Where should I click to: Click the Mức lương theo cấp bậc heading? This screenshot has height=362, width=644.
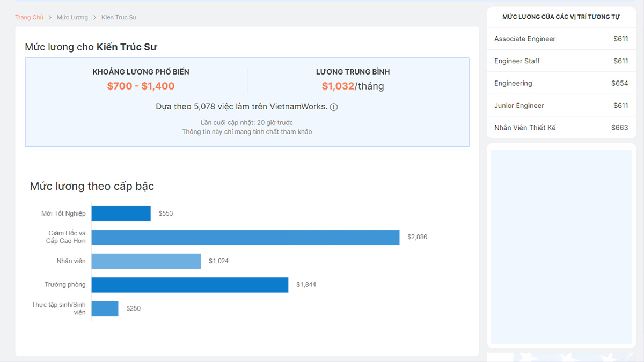pyautogui.click(x=92, y=186)
